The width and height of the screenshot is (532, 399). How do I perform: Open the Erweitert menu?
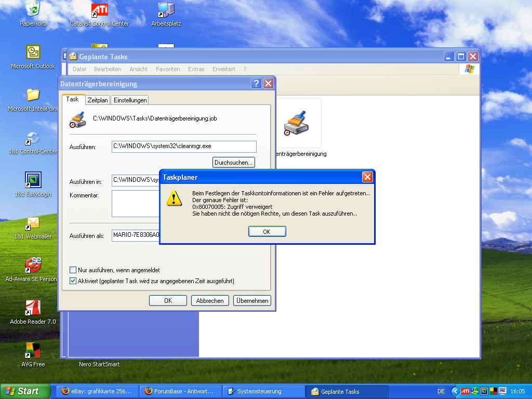[x=224, y=69]
